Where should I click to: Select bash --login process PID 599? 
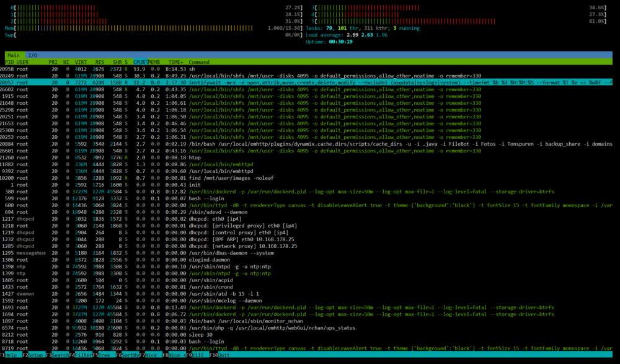306,198
